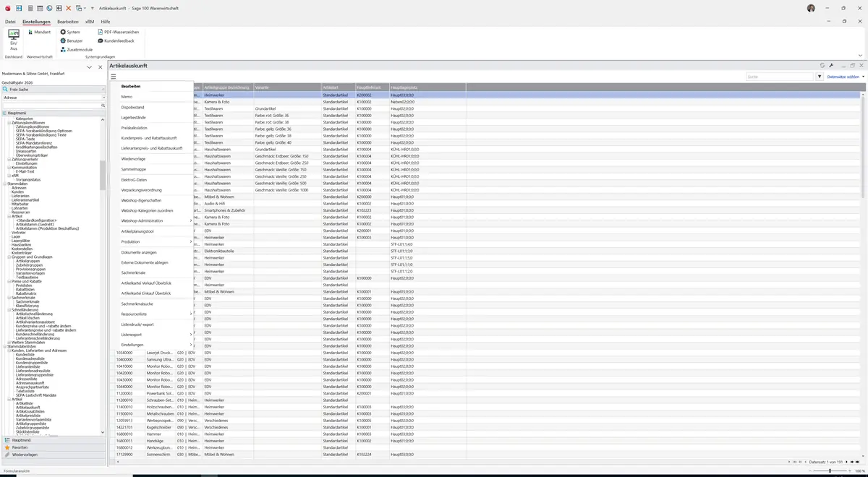This screenshot has height=477, width=868.
Task: Open the Datei menu
Action: [x=10, y=22]
